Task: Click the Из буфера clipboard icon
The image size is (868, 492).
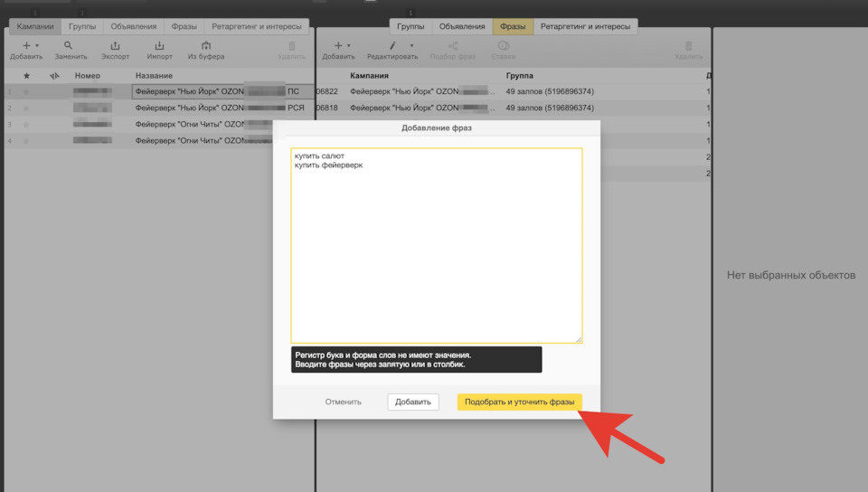Action: point(206,45)
